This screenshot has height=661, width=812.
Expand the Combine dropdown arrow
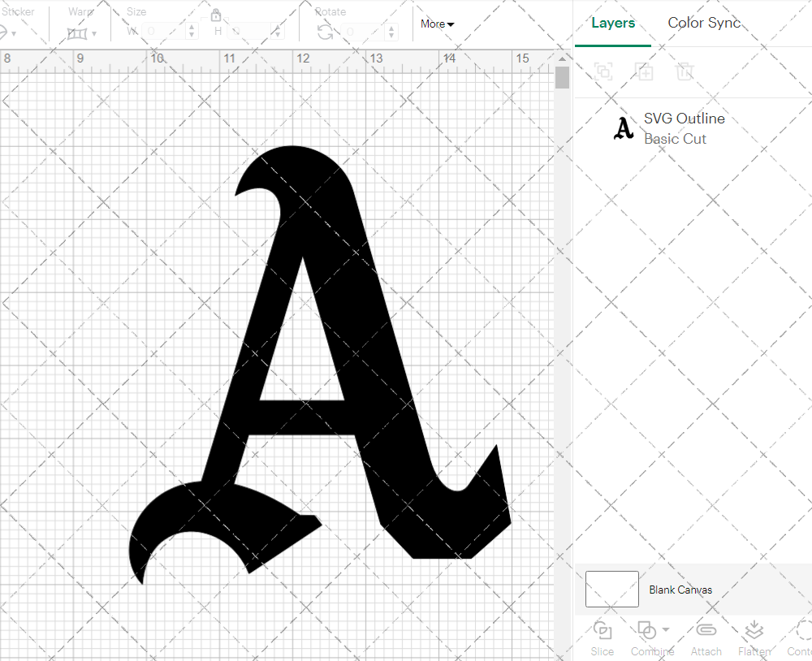tap(666, 630)
